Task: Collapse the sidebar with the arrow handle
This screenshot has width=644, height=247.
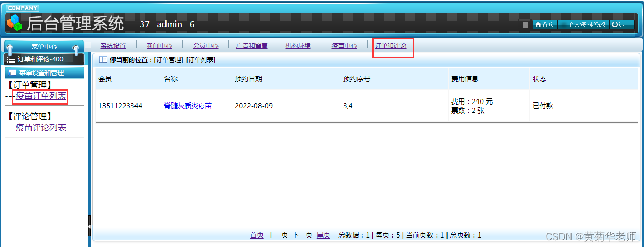Action: point(89,226)
